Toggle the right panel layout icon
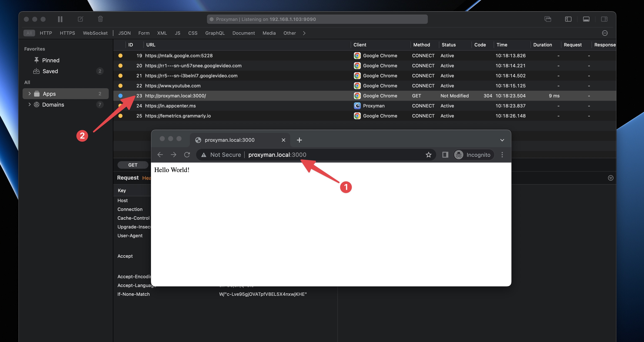644x342 pixels. [x=604, y=19]
